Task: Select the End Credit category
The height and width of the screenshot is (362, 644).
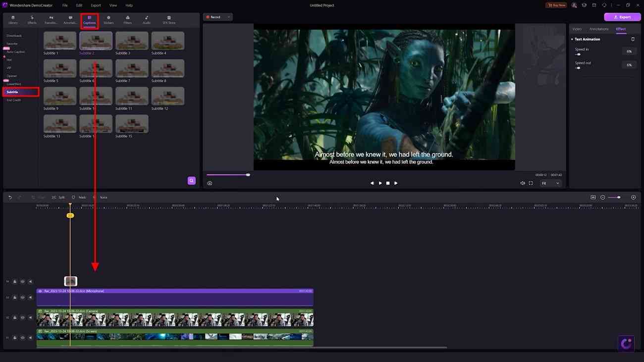Action: [x=13, y=100]
